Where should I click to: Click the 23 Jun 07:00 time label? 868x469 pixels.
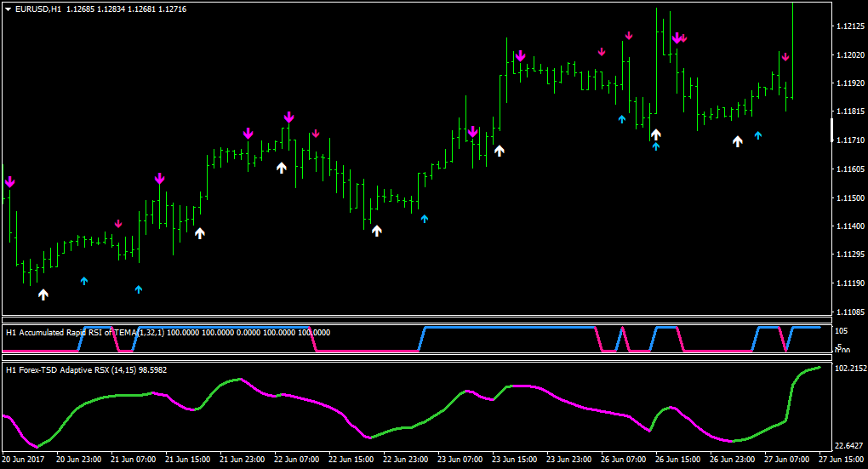click(x=460, y=459)
